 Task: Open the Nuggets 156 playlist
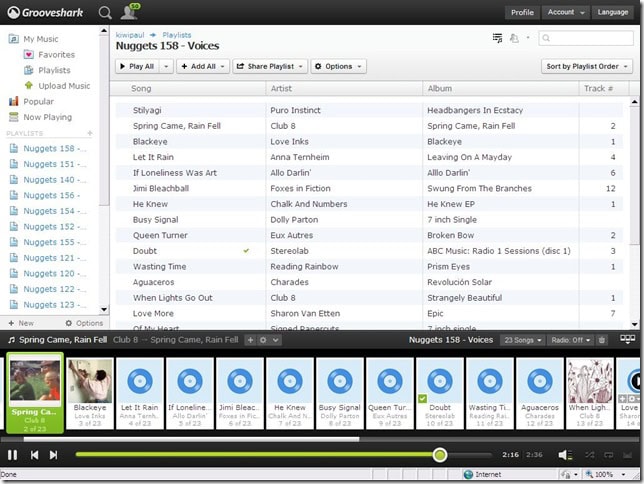pos(45,195)
